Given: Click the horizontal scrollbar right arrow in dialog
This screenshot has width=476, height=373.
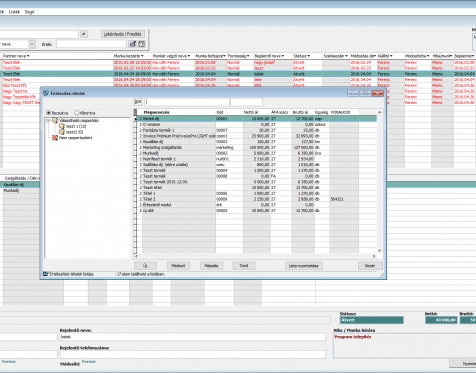Looking at the screenshot, I should 374,256.
